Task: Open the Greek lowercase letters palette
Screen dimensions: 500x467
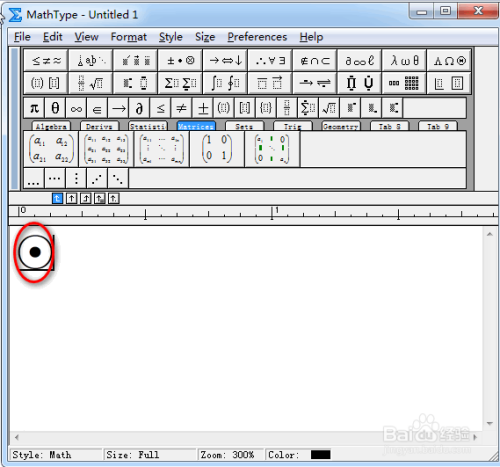Action: [405, 60]
